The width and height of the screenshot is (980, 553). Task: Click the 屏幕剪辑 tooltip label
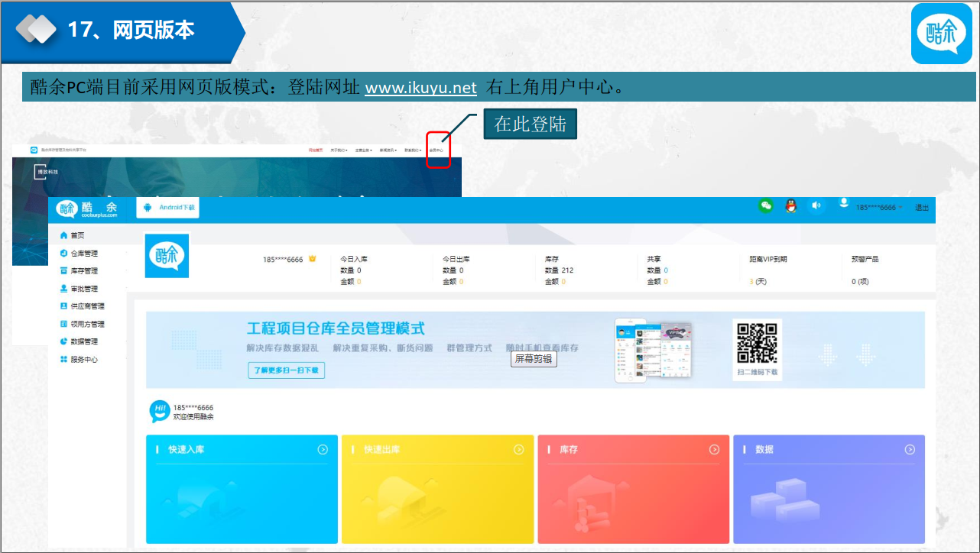point(534,358)
